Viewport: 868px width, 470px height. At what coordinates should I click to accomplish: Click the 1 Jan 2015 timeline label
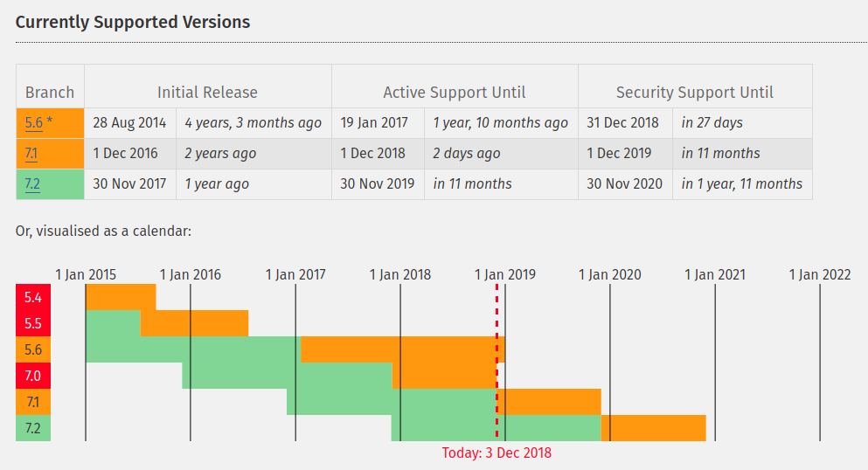click(x=86, y=275)
